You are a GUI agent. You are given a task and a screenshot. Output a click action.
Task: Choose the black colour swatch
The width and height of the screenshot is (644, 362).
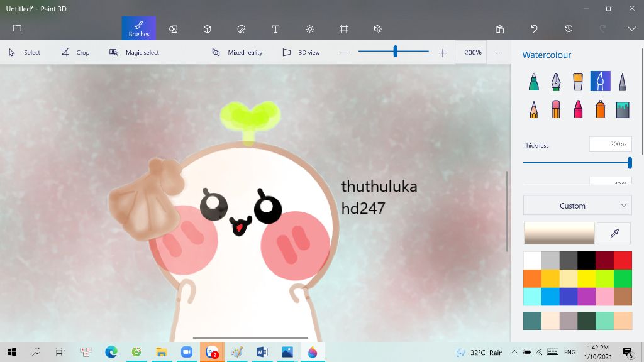pos(587,261)
